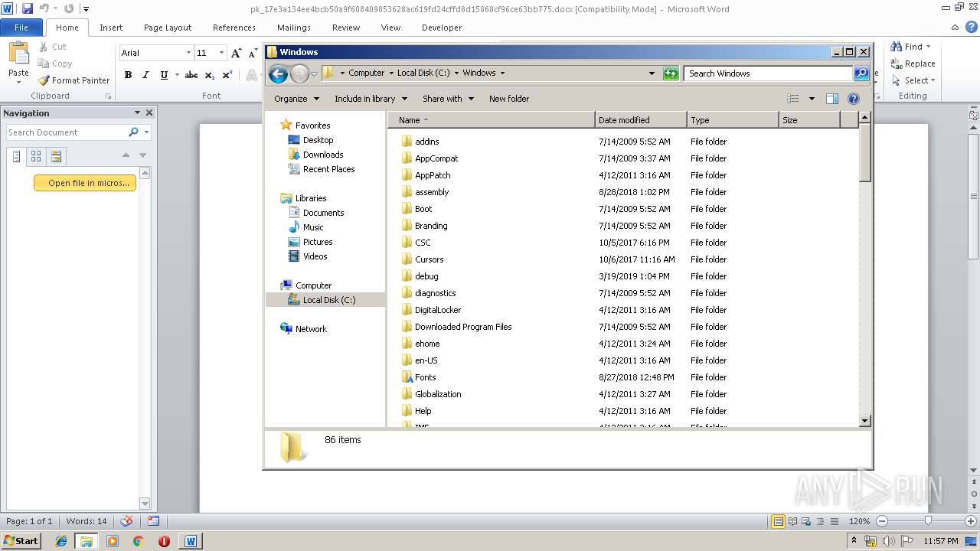980x551 pixels.
Task: Select the Fonts folder
Action: 425,377
